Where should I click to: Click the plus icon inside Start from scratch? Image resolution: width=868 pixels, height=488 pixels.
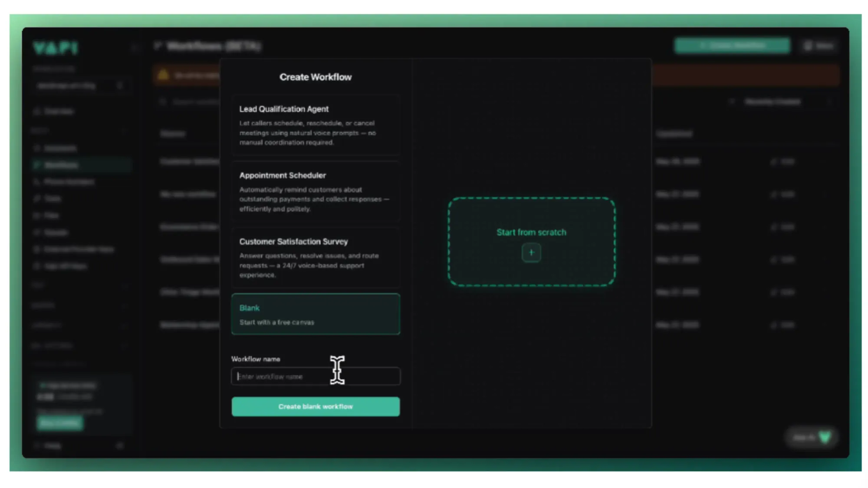tap(531, 252)
